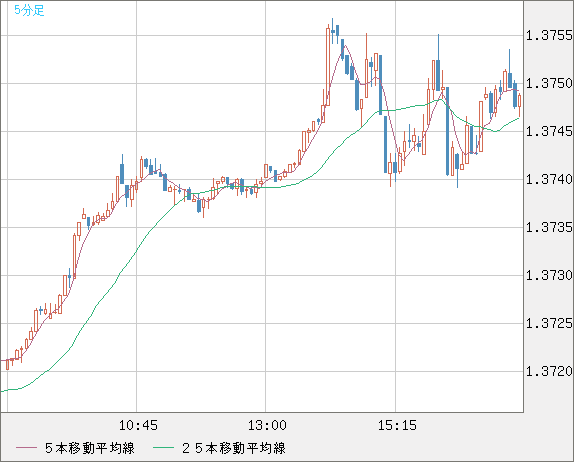Select the 1.3735 price axis label
Screen dimensions: 574x462
click(x=549, y=228)
